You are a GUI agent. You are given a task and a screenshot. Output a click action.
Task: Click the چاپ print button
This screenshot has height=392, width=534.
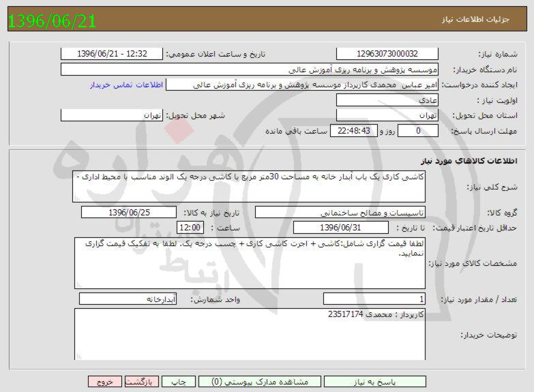click(179, 382)
